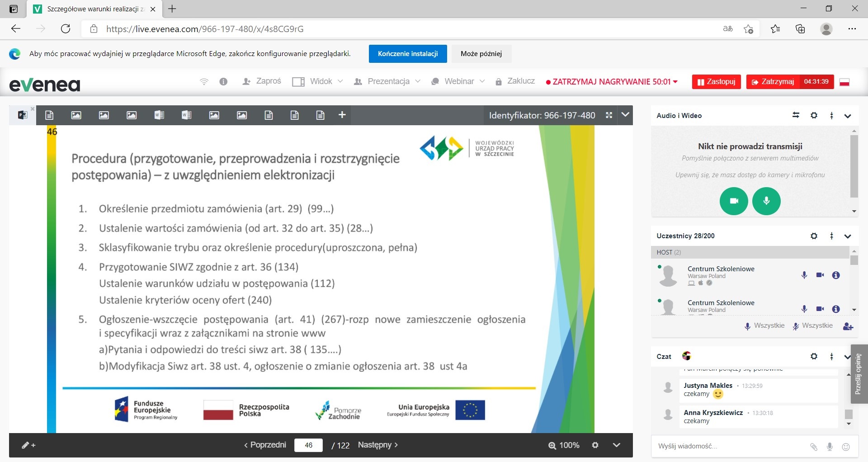Open the Webinar dropdown menu
The width and height of the screenshot is (868, 462).
(x=458, y=81)
